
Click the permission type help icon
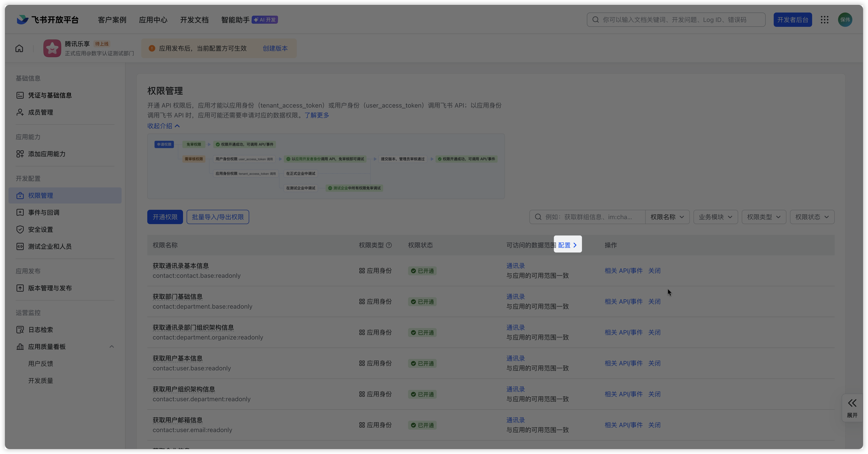(389, 245)
